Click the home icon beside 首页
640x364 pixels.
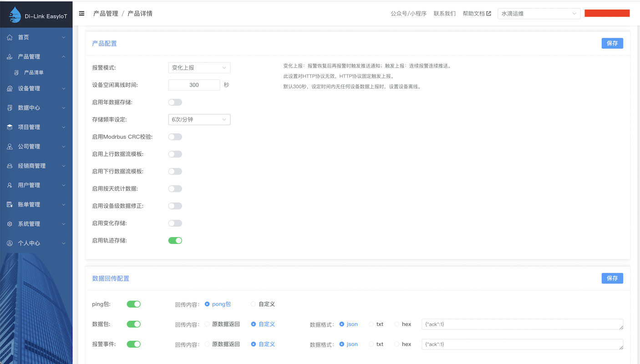10,37
